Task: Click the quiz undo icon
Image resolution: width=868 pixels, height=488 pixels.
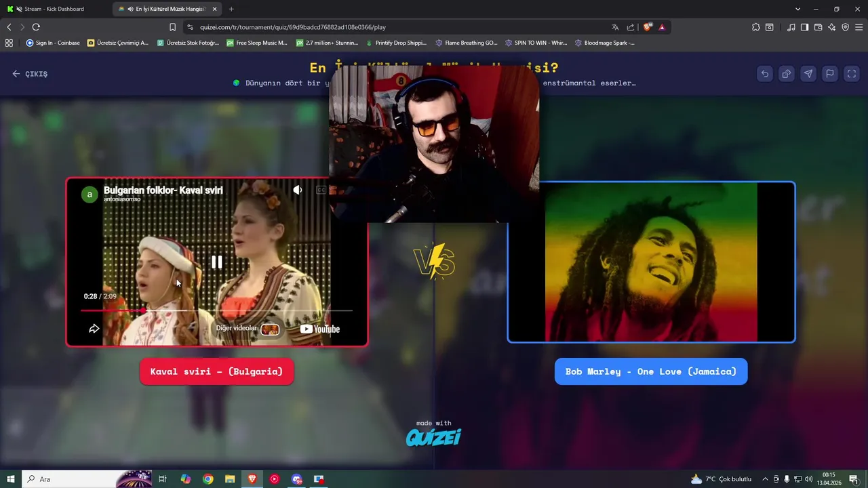Action: point(765,74)
